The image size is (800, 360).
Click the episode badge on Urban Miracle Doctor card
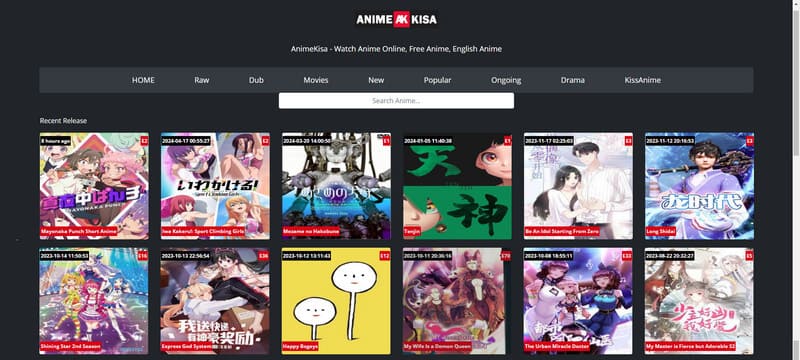[627, 256]
